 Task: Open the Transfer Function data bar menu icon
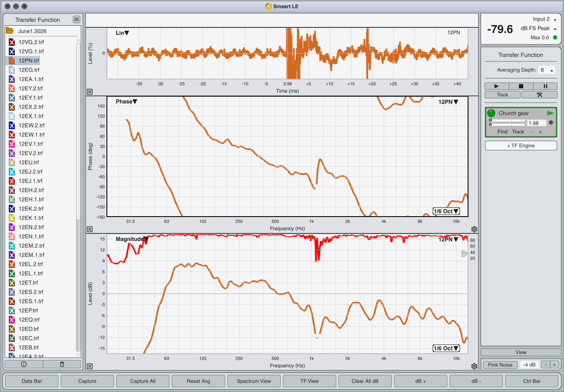(76, 19)
